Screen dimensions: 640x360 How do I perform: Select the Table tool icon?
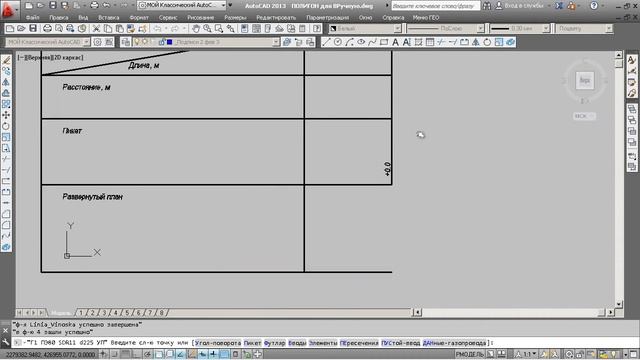pyautogui.click(x=430, y=42)
